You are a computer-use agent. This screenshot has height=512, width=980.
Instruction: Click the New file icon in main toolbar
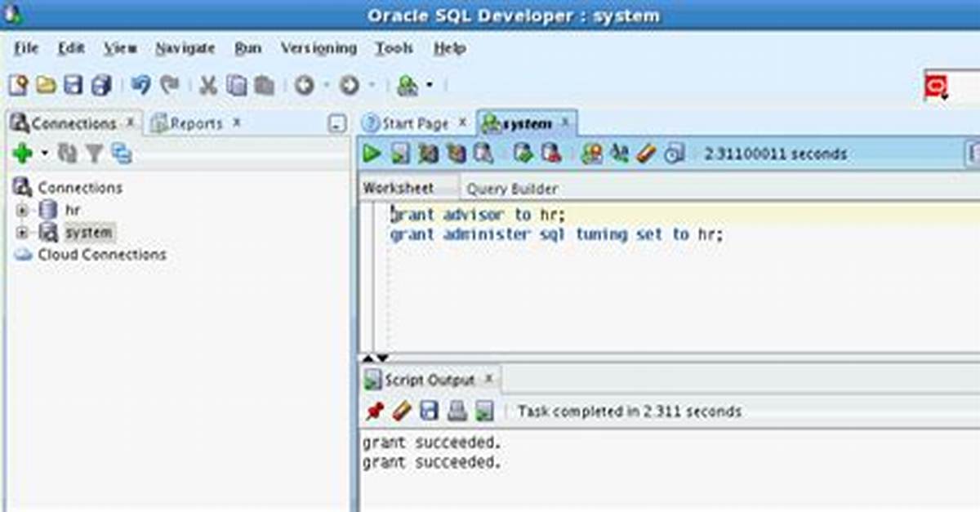point(18,85)
